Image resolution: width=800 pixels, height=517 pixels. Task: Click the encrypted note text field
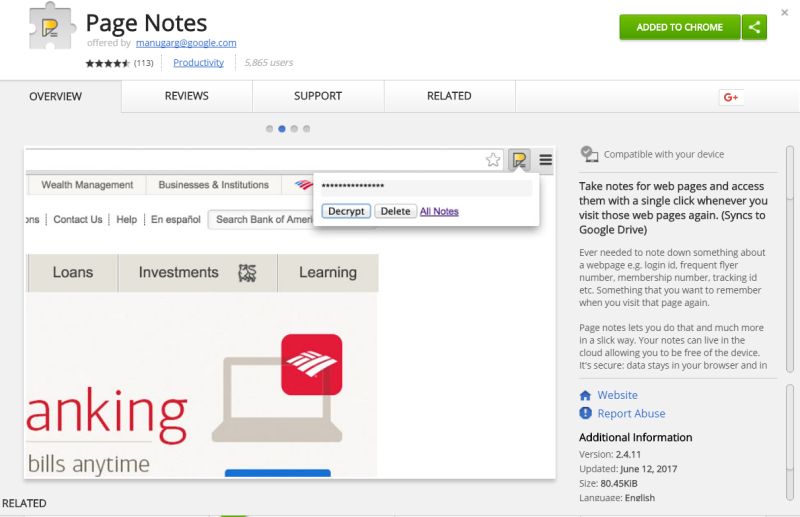[x=426, y=187]
